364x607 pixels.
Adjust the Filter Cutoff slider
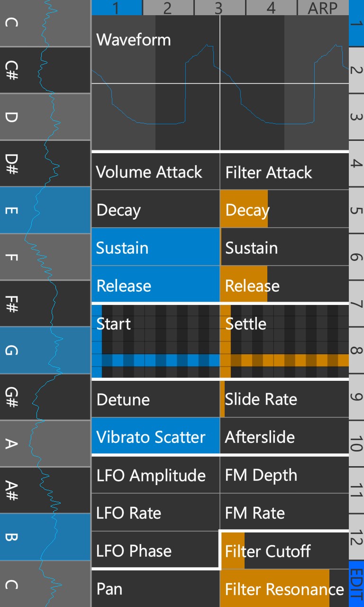[284, 551]
